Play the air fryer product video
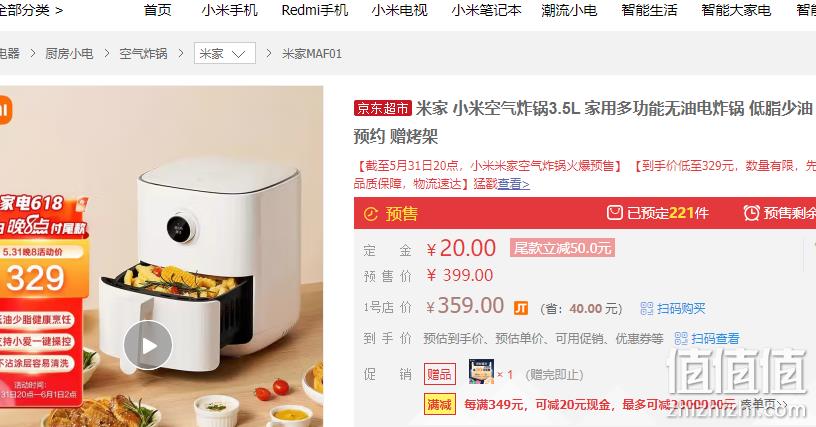The width and height of the screenshot is (816, 427). tap(148, 345)
